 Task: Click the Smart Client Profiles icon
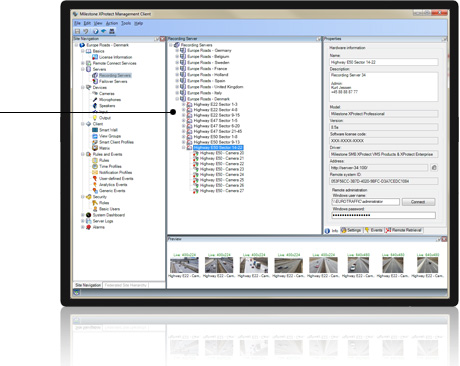(95, 142)
